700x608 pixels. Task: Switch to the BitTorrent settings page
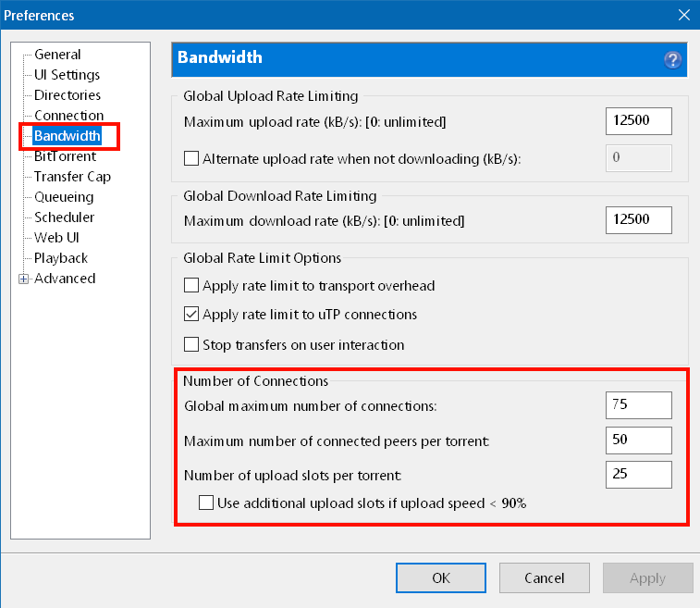65,156
